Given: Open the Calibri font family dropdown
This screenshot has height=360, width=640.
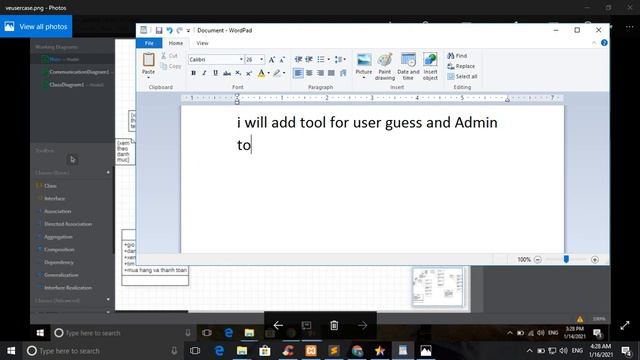Looking at the screenshot, I should [x=241, y=60].
